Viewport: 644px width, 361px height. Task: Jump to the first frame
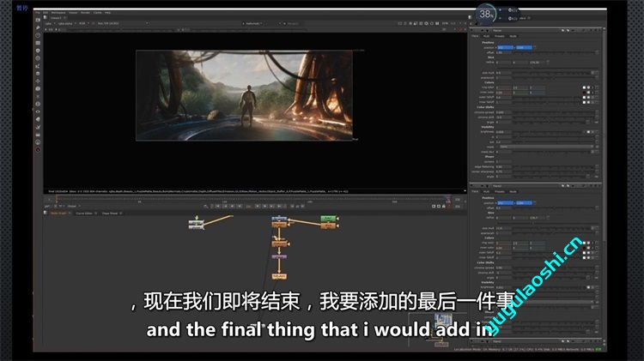tap(218, 206)
